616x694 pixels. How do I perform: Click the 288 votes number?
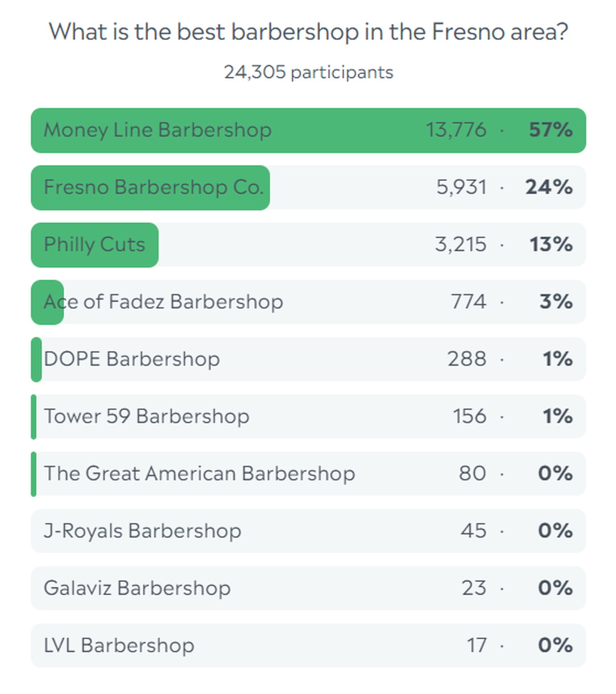click(467, 359)
